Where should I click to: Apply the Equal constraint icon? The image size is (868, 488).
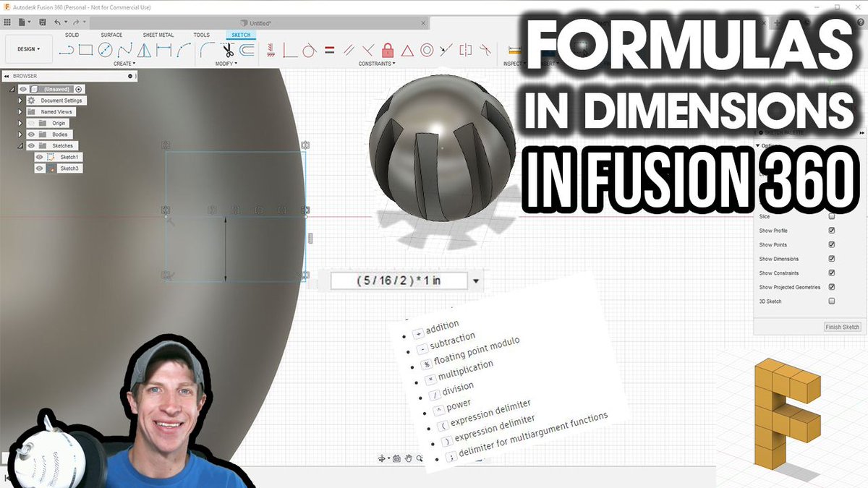[x=329, y=49]
